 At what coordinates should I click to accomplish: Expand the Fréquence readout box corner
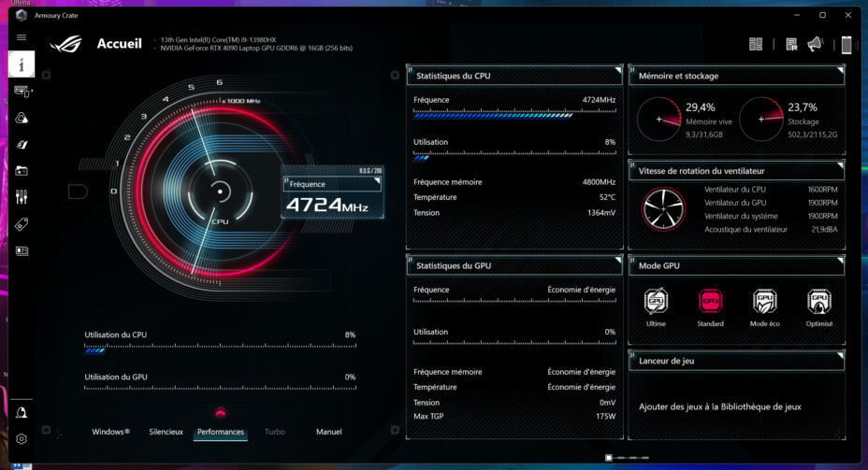coord(377,181)
